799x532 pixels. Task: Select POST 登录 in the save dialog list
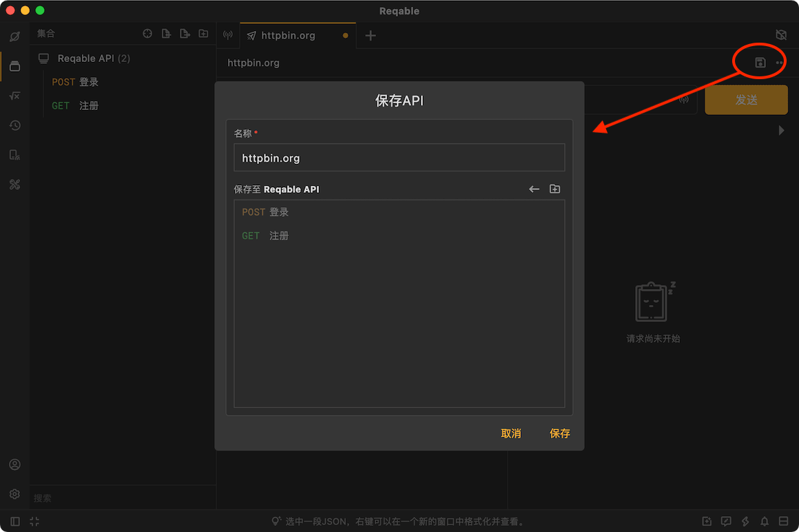[x=399, y=212]
